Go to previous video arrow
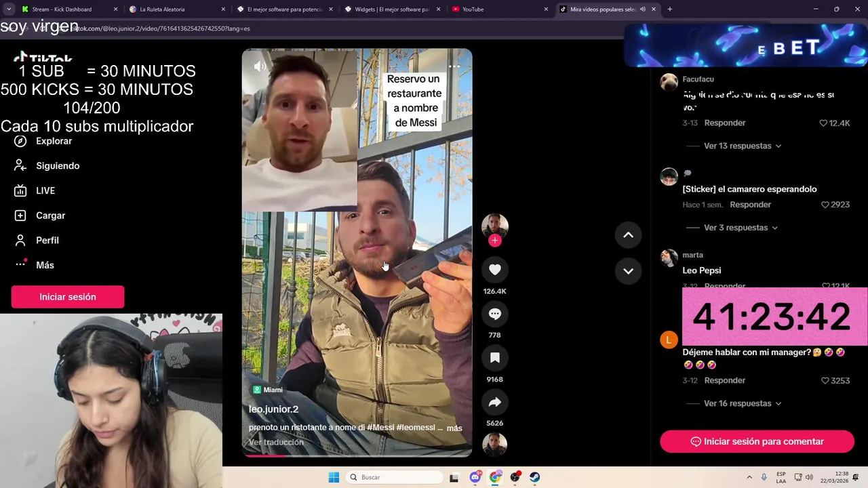This screenshot has width=868, height=488. pos(628,235)
